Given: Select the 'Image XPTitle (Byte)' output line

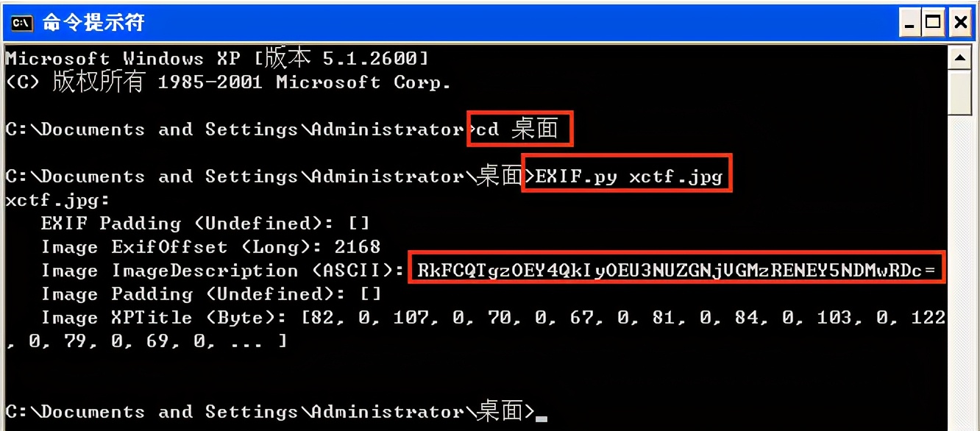Looking at the screenshot, I should [x=294, y=317].
